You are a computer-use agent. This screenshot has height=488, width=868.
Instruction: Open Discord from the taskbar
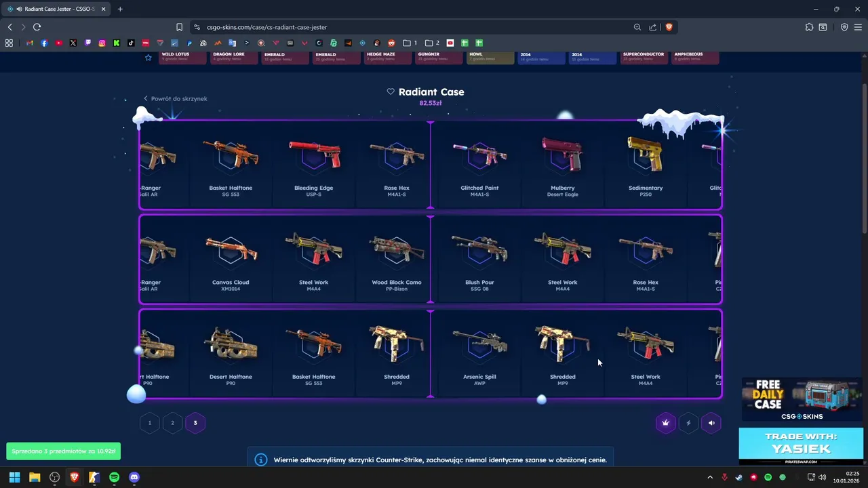(x=134, y=477)
